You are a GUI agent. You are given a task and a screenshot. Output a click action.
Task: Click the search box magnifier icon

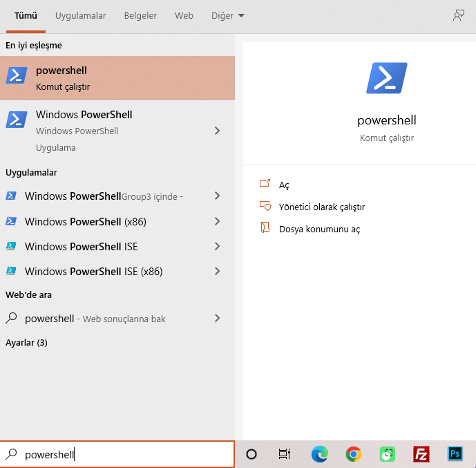[12, 454]
